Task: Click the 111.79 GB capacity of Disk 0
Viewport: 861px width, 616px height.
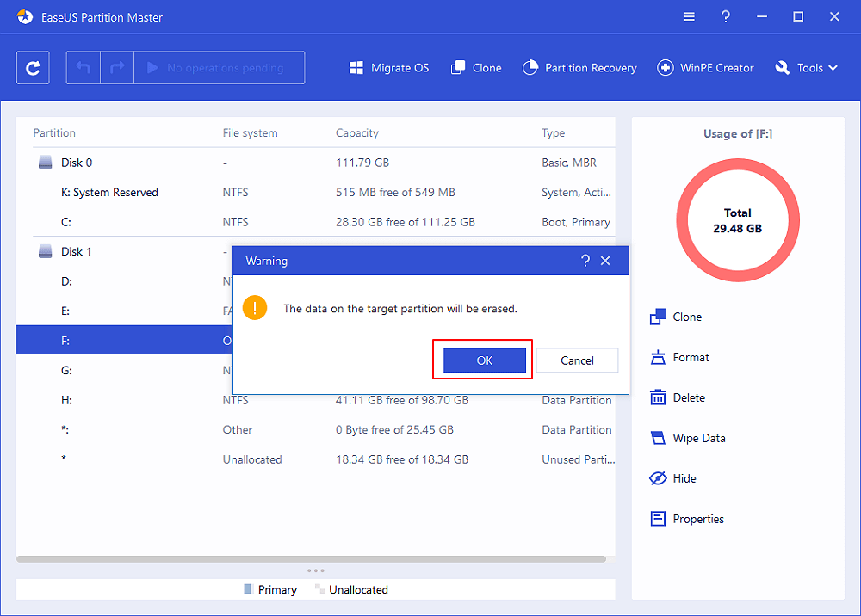Action: (x=362, y=163)
